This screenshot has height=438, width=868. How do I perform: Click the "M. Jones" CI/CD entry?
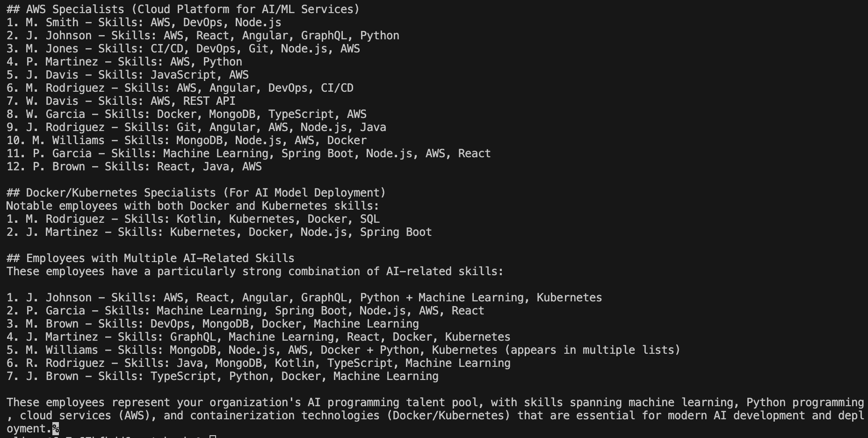tap(183, 49)
